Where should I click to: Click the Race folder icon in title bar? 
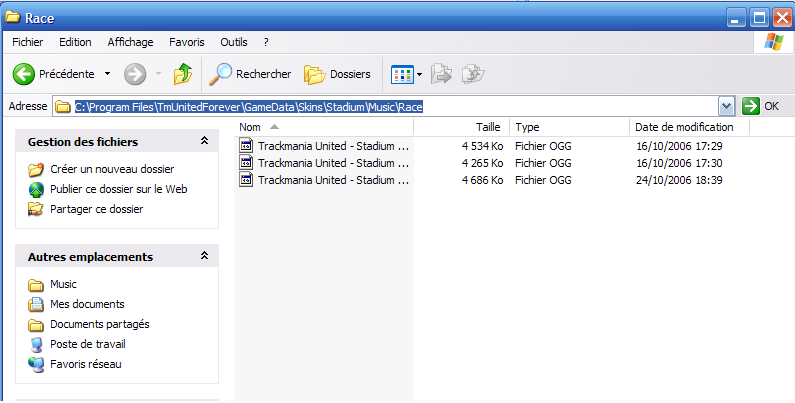pyautogui.click(x=13, y=17)
